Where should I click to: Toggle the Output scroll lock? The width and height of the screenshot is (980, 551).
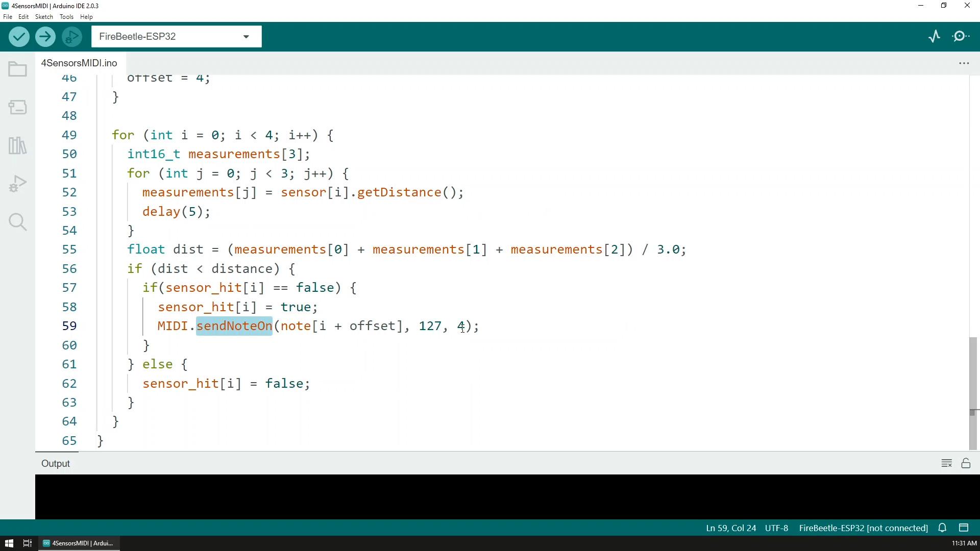click(x=966, y=463)
